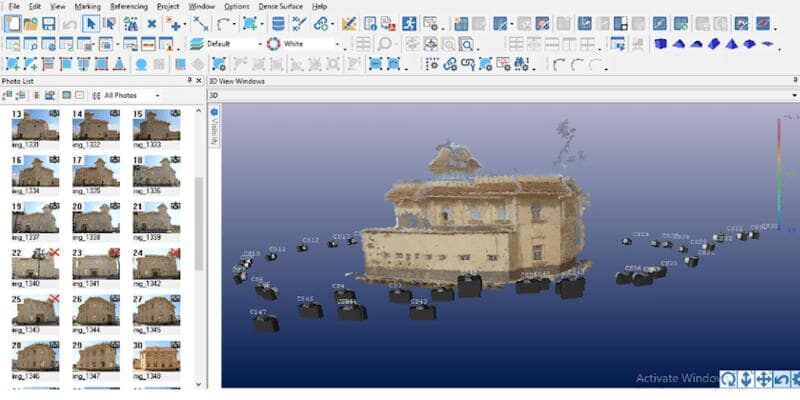Click the four-arrow pan icon in 3D viewer
The image size is (800, 400).
(x=763, y=379)
